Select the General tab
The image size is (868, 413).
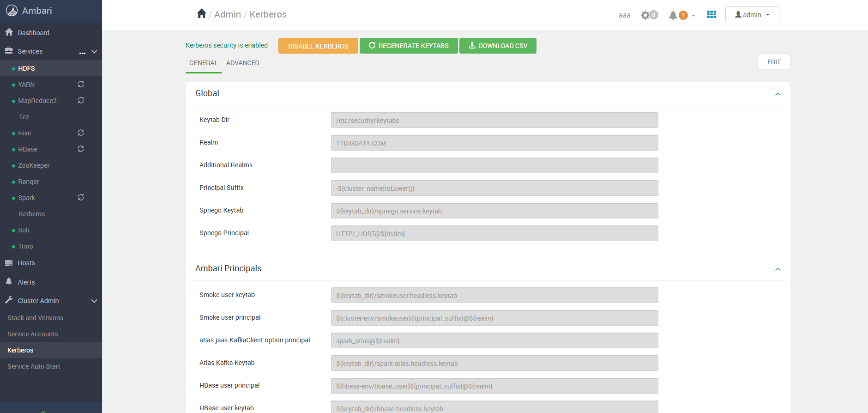click(203, 63)
